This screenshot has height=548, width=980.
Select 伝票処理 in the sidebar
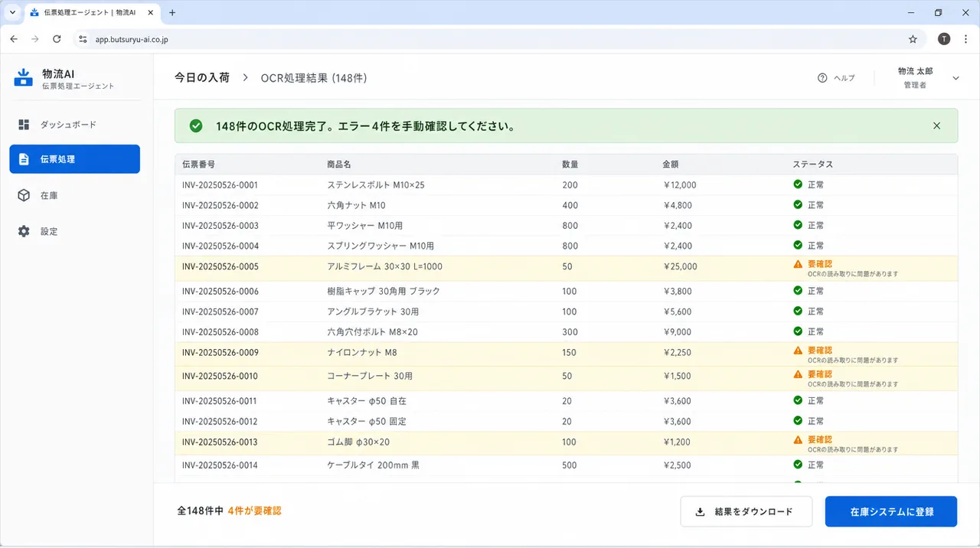coord(74,159)
